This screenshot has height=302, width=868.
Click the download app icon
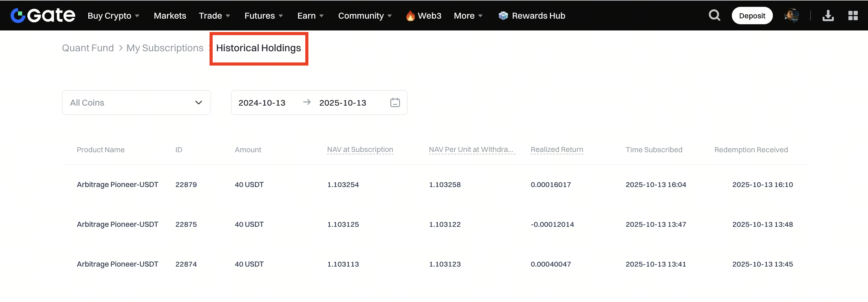[x=828, y=16]
